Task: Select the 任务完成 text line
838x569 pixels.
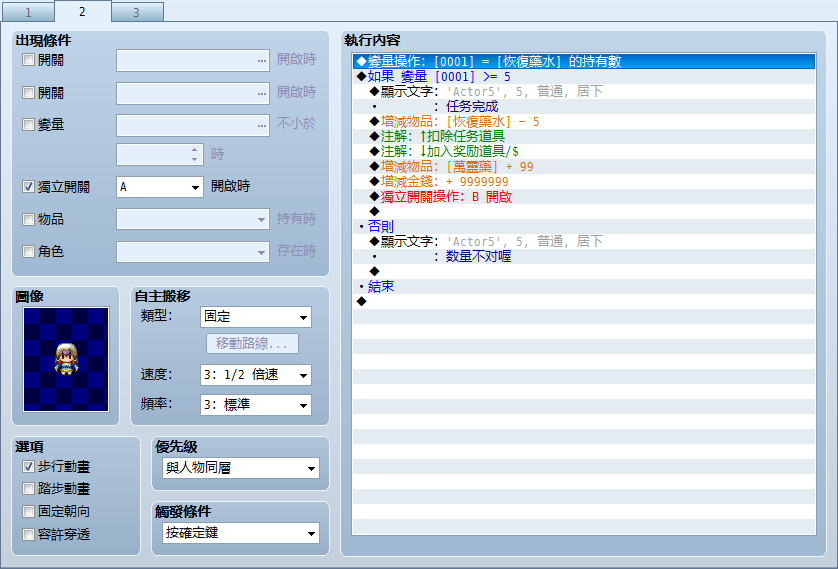Action: pyautogui.click(x=584, y=106)
